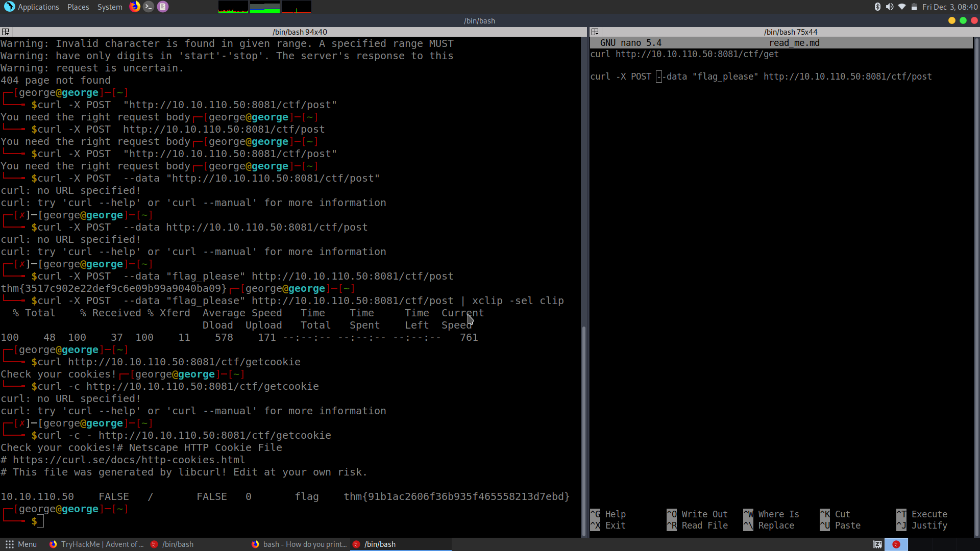The height and width of the screenshot is (551, 980).
Task: Open the System menu
Action: (110, 7)
